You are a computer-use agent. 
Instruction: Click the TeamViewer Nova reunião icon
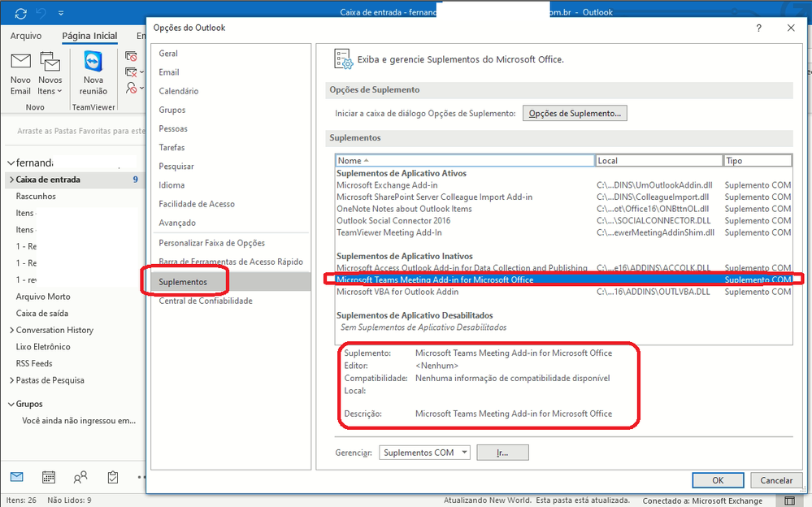93,62
